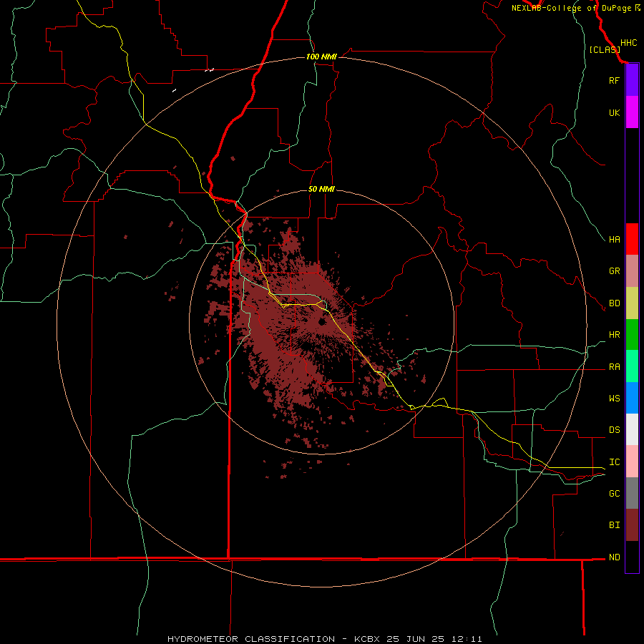Click the WS blue legend swatch
The image size is (644, 644).
632,398
